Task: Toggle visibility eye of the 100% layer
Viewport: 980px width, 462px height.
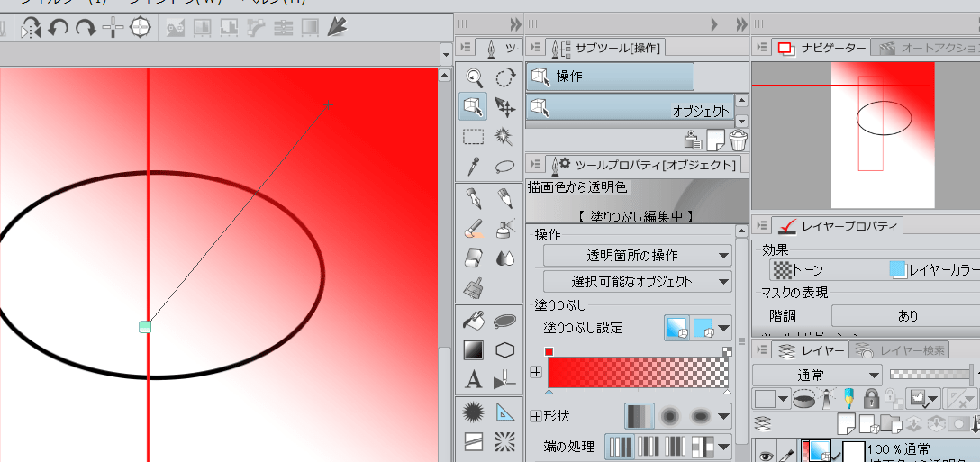Action: (765, 457)
